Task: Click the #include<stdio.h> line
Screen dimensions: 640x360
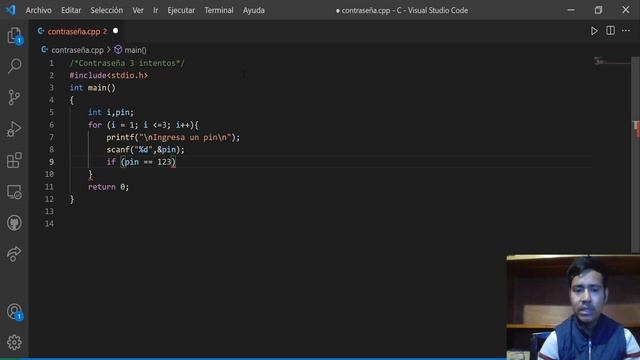Action: click(x=109, y=76)
